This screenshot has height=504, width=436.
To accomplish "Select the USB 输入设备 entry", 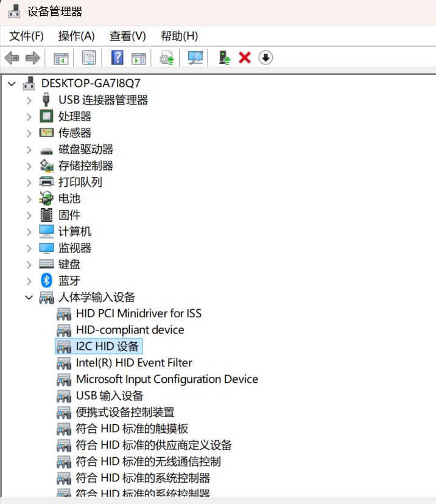I will click(110, 396).
